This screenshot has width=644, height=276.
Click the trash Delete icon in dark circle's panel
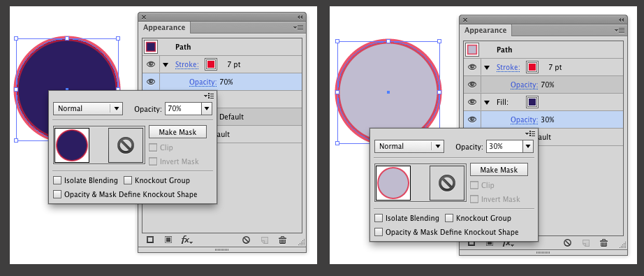coord(283,240)
